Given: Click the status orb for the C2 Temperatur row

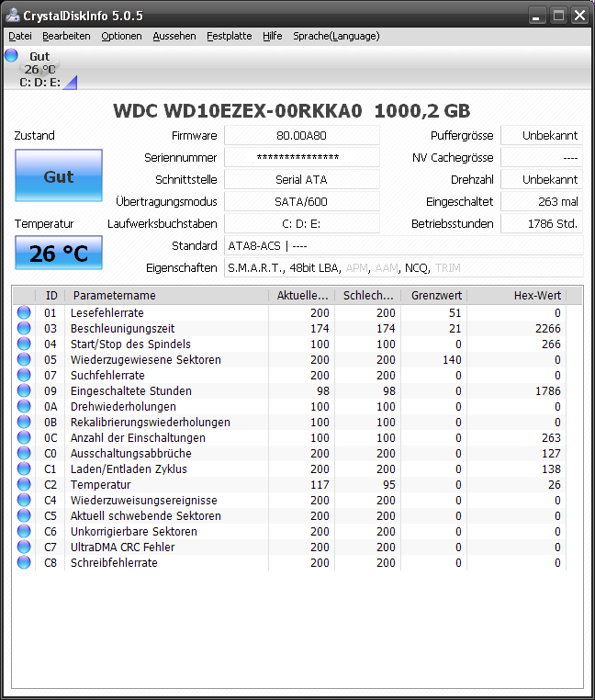Looking at the screenshot, I should (24, 484).
